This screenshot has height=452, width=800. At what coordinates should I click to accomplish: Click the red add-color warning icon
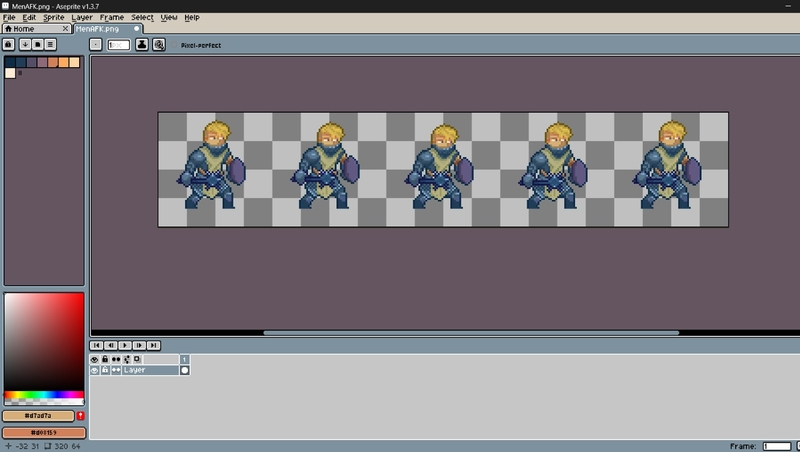click(x=80, y=415)
